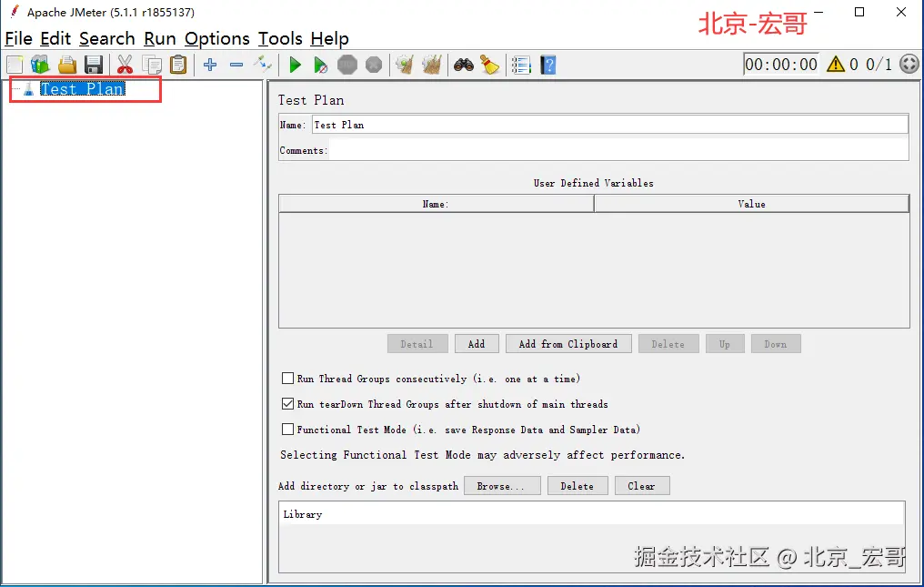
Task: Open the Function Helper list icon
Action: (520, 65)
